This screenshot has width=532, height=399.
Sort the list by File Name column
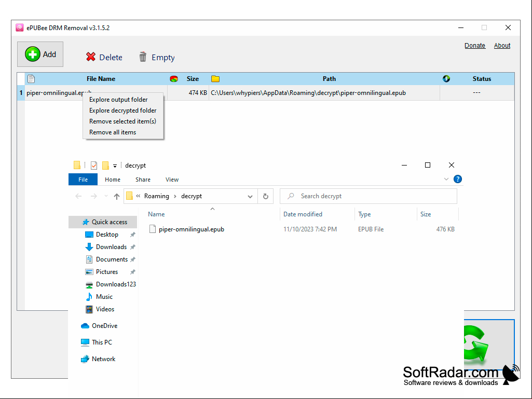[x=101, y=79]
